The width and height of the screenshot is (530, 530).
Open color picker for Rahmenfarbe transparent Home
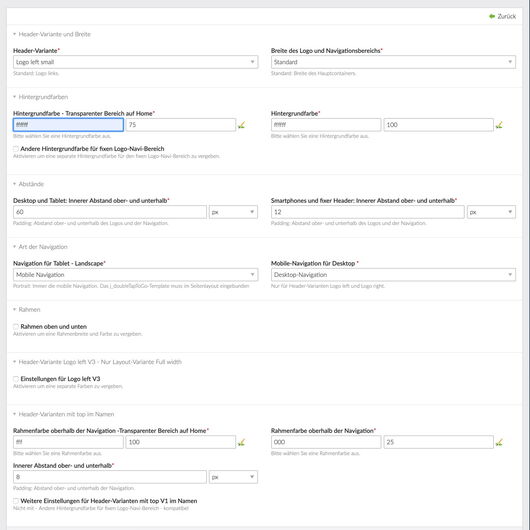point(241,442)
